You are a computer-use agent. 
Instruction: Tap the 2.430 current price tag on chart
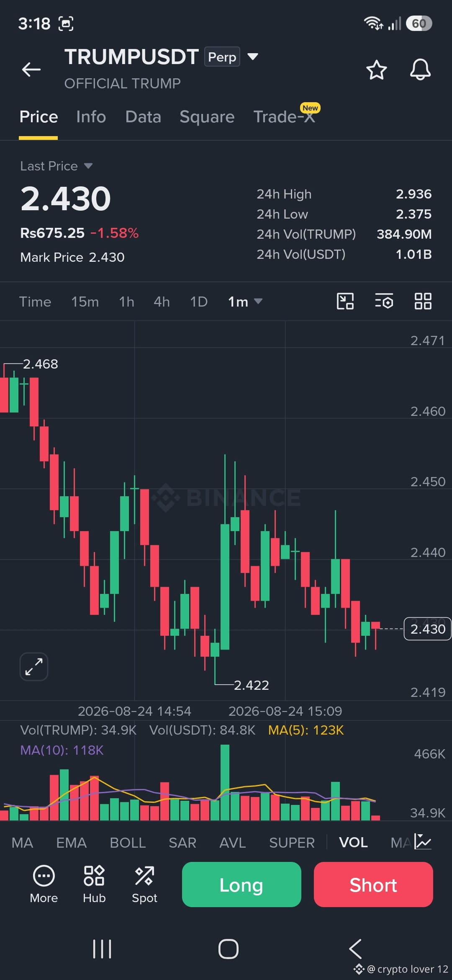click(x=427, y=629)
